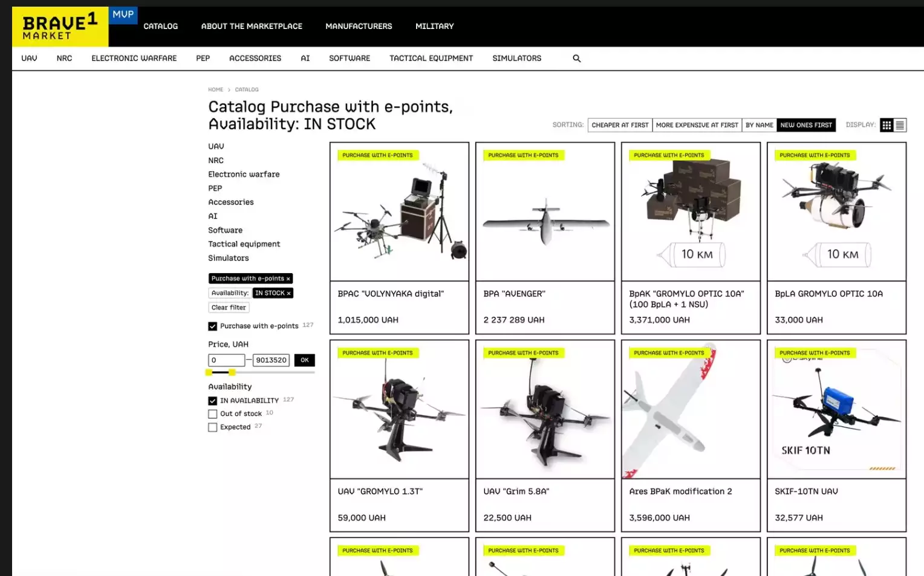Image resolution: width=924 pixels, height=576 pixels.
Task: Open the SKIF-10TN UAV product thumbnail
Action: pyautogui.click(x=836, y=409)
